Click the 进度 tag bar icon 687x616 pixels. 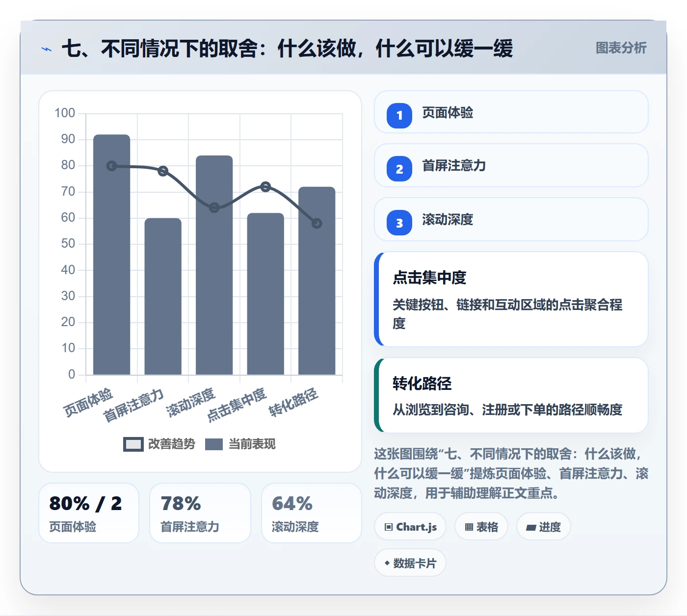(x=531, y=528)
